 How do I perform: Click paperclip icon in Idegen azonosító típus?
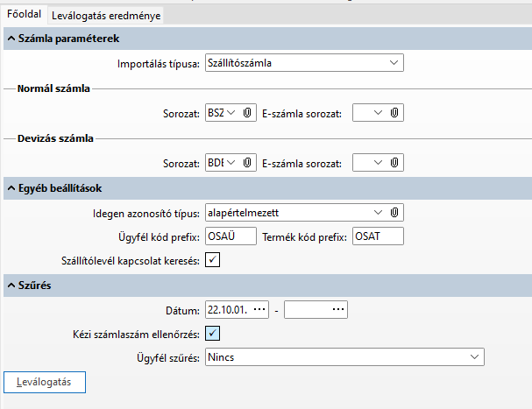coord(395,212)
